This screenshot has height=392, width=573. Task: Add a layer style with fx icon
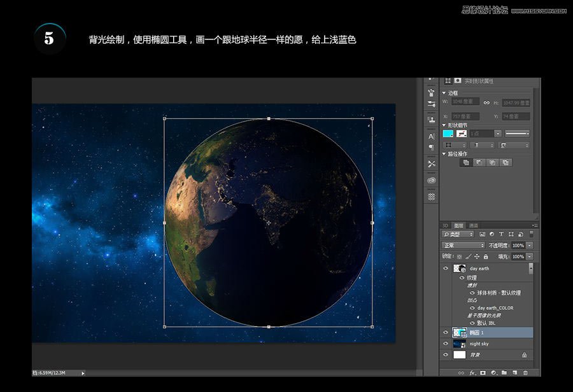click(472, 373)
